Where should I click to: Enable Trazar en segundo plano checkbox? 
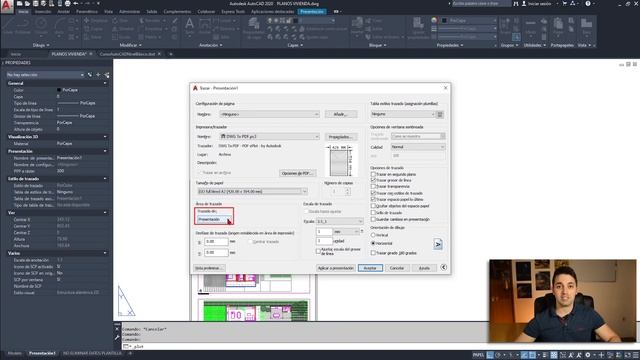[373, 174]
